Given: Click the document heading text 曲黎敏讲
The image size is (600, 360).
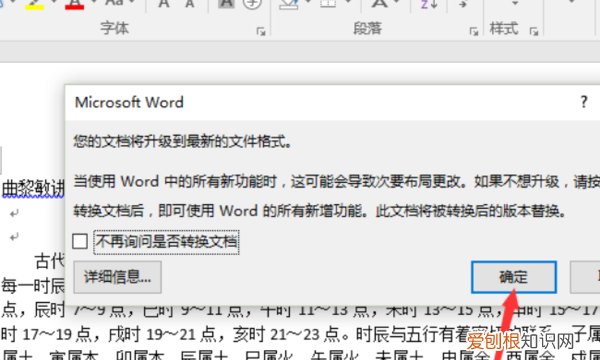Looking at the screenshot, I should pyautogui.click(x=33, y=189).
